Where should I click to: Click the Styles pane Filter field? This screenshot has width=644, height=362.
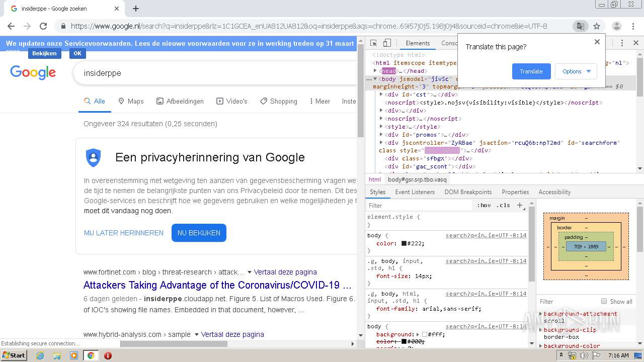(x=420, y=205)
